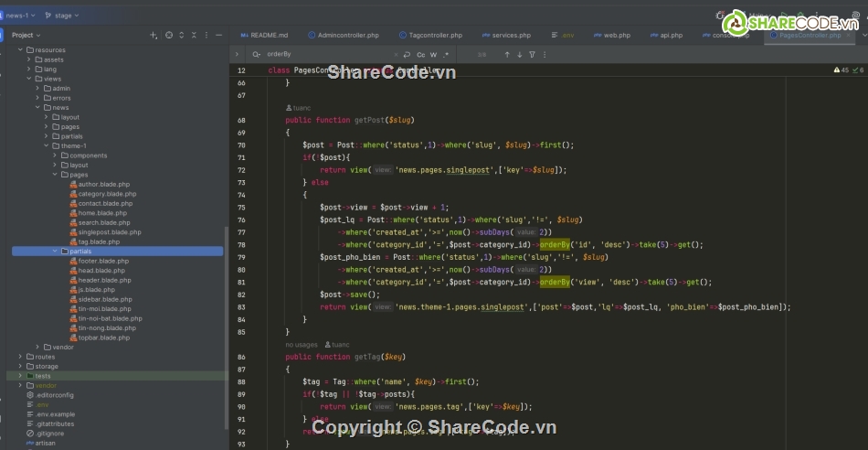Viewport: 868px width, 450px height.
Task: Open search.blade.php in project tree
Action: pyautogui.click(x=104, y=223)
